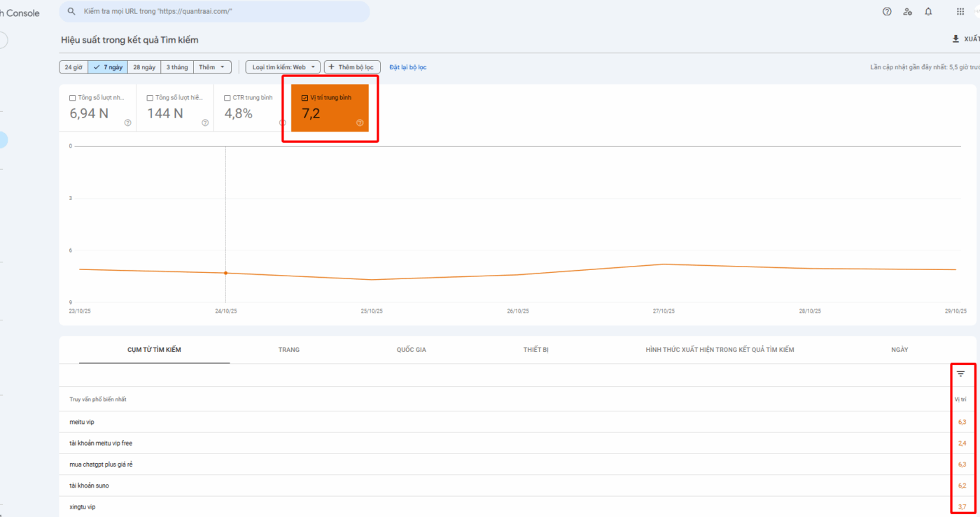Click help icon on average position card
The height and width of the screenshot is (517, 980).
[360, 122]
